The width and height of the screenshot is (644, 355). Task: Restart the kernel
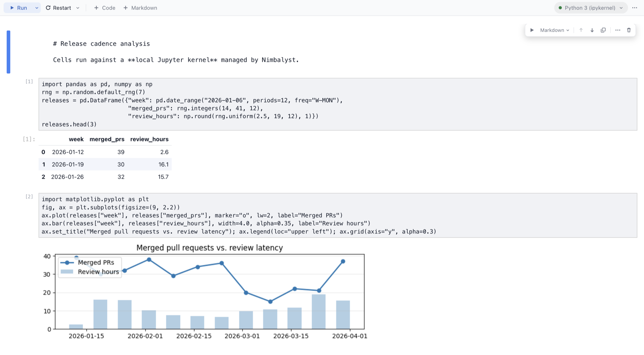click(x=58, y=8)
